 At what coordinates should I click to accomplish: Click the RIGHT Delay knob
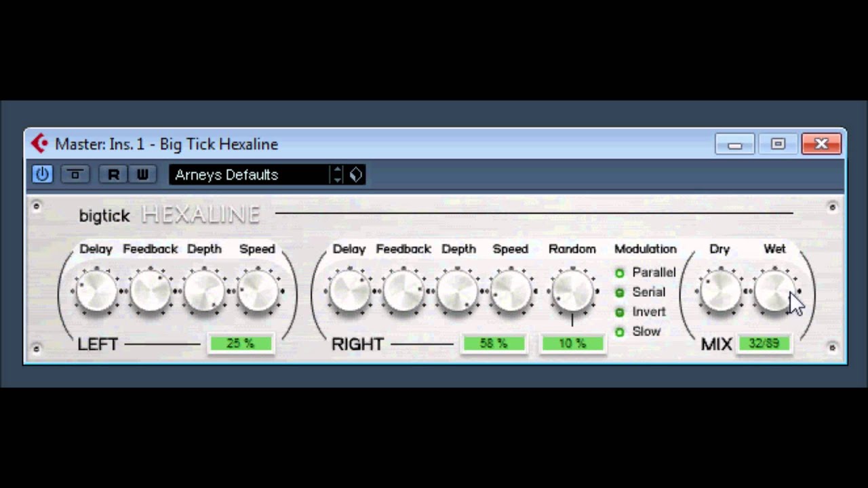pos(349,291)
